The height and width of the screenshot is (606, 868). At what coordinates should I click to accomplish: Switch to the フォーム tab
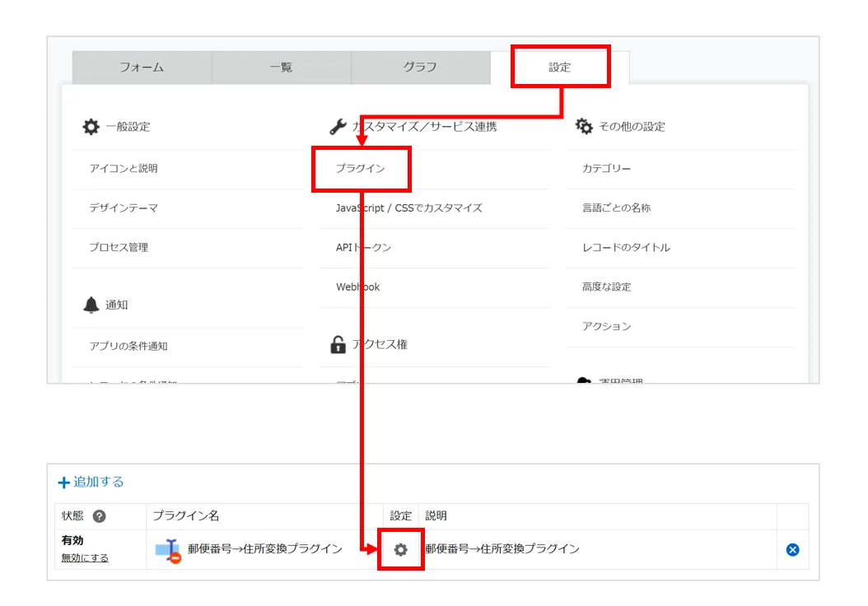142,68
